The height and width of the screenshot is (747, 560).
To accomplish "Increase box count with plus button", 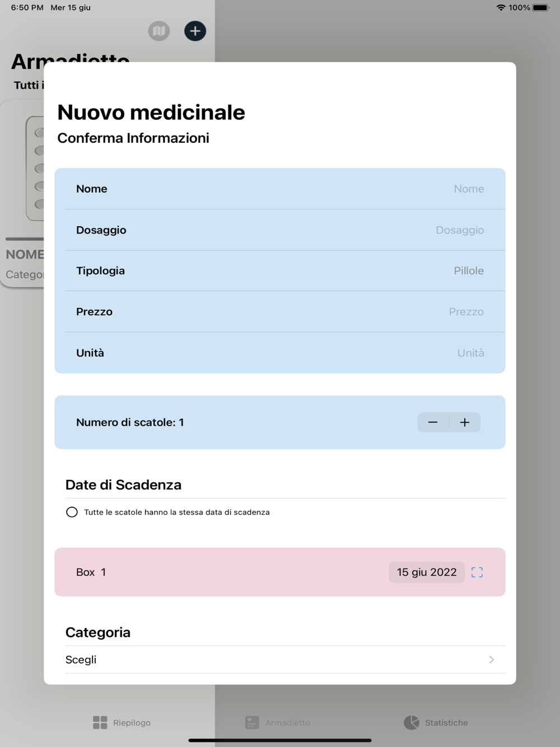I will click(465, 422).
